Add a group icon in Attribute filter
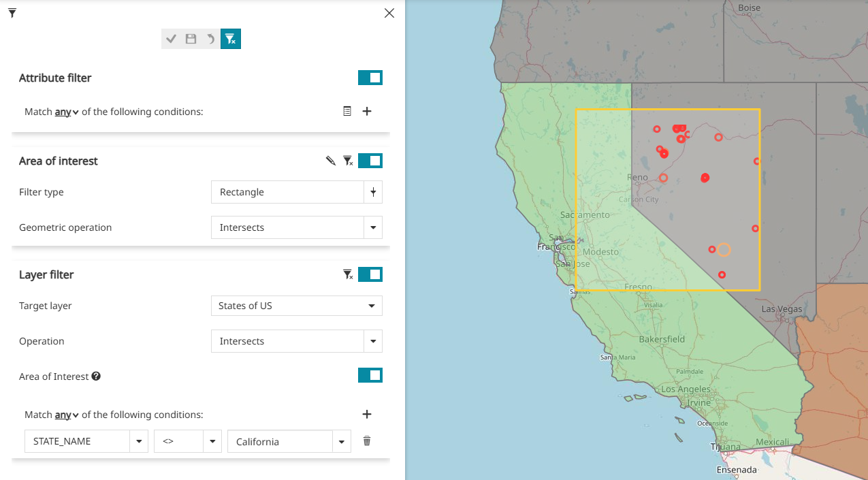868x480 pixels. pyautogui.click(x=347, y=111)
